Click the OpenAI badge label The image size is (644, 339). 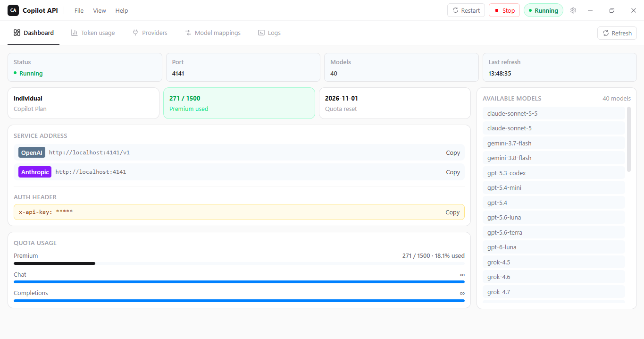[x=32, y=153]
